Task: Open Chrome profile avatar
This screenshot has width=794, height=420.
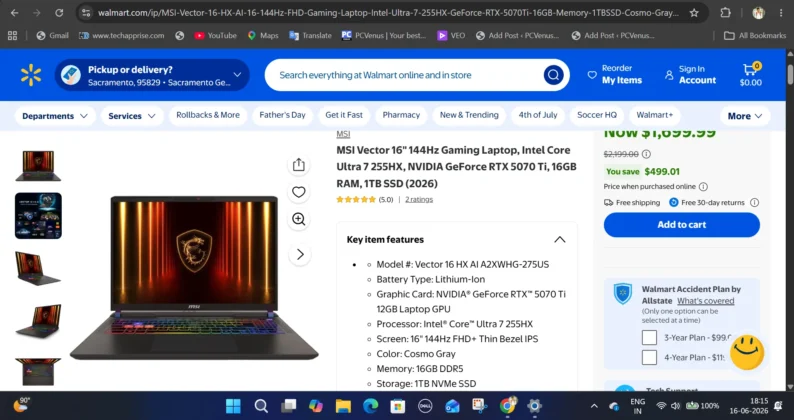Action: [758, 13]
